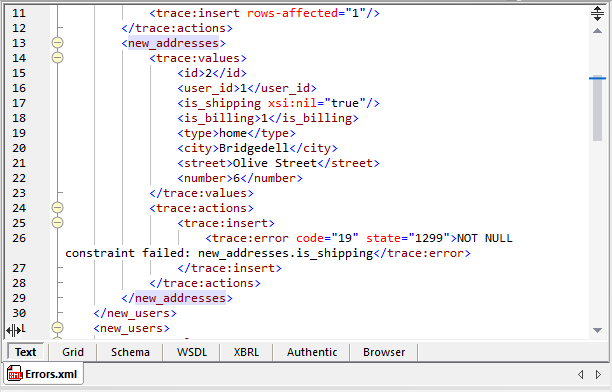Click the constraint failed error message text
The width and height of the screenshot is (612, 392).
289,246
